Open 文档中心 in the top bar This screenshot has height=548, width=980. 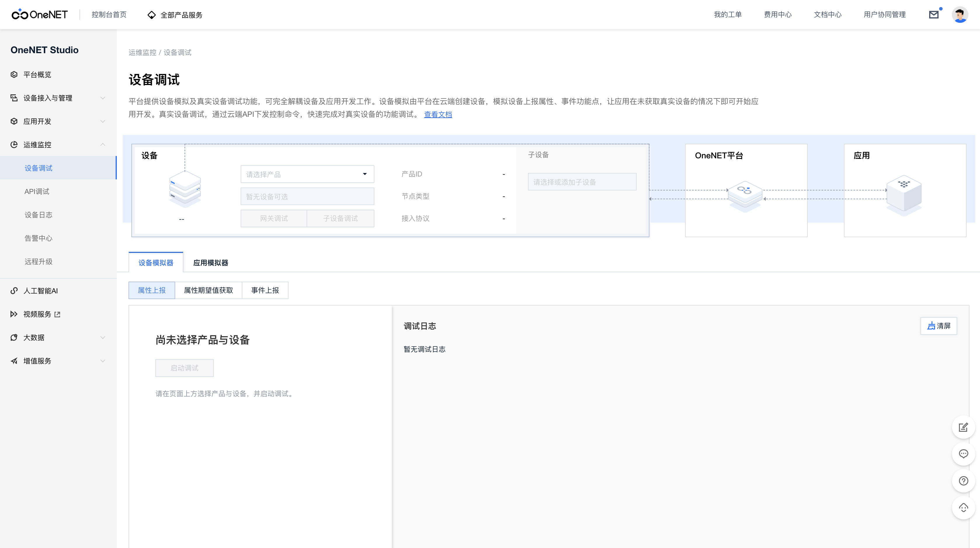(x=828, y=15)
